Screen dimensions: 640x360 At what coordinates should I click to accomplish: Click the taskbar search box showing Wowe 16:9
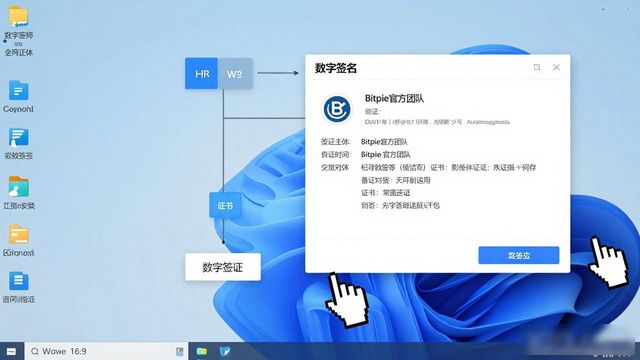[106, 351]
